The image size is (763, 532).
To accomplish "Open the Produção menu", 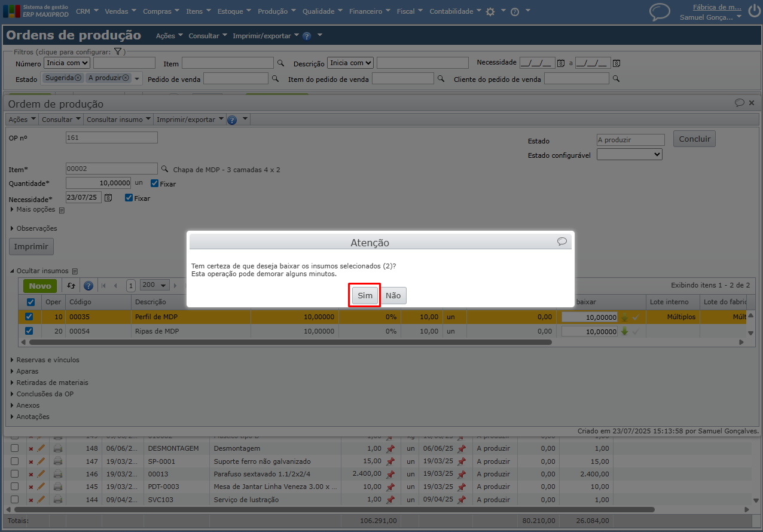I will [276, 11].
